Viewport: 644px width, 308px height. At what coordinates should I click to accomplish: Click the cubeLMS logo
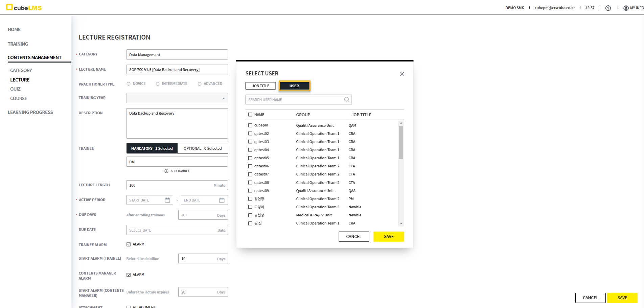coord(24,7)
